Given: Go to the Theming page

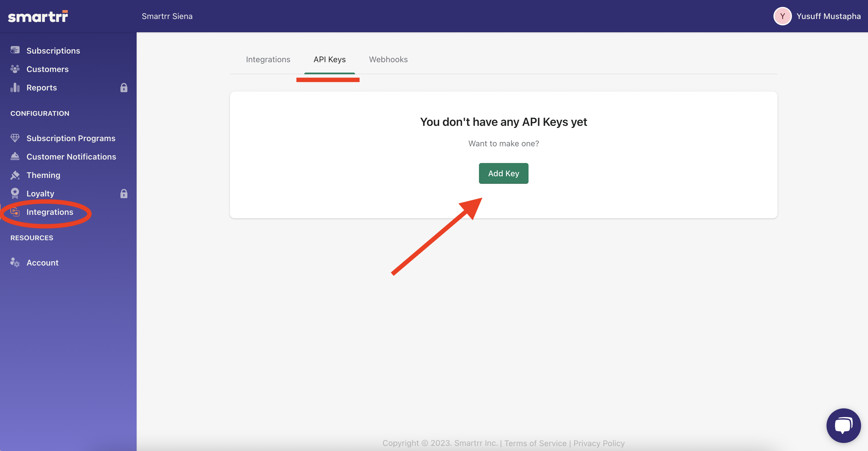Looking at the screenshot, I should pyautogui.click(x=44, y=175).
